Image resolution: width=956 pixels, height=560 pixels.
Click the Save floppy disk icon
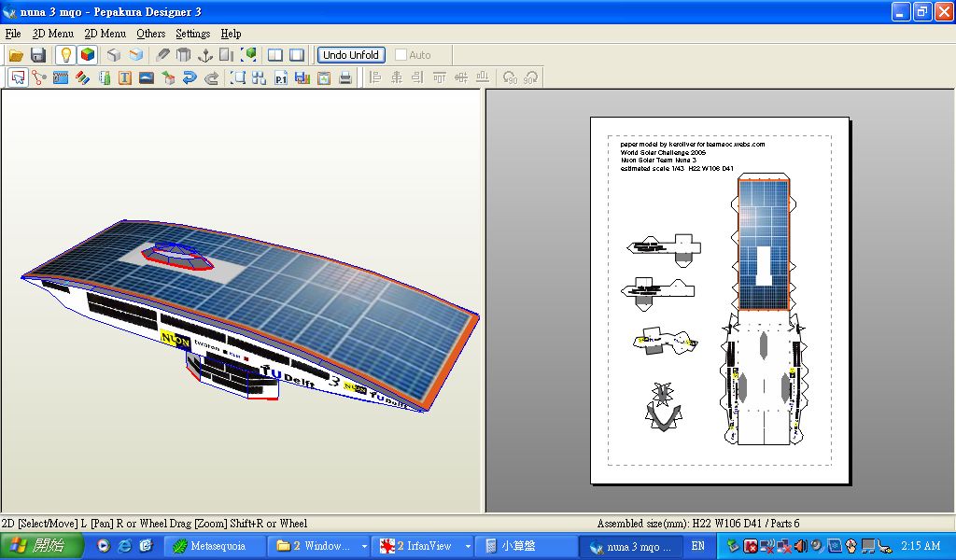tap(38, 55)
